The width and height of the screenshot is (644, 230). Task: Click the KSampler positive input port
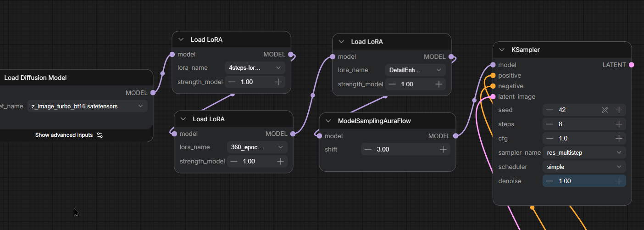pyautogui.click(x=493, y=75)
